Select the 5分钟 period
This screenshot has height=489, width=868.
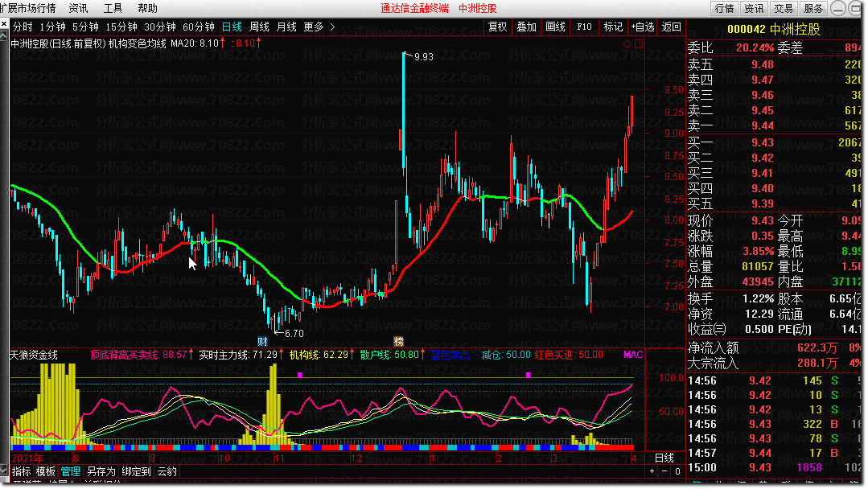pos(85,27)
